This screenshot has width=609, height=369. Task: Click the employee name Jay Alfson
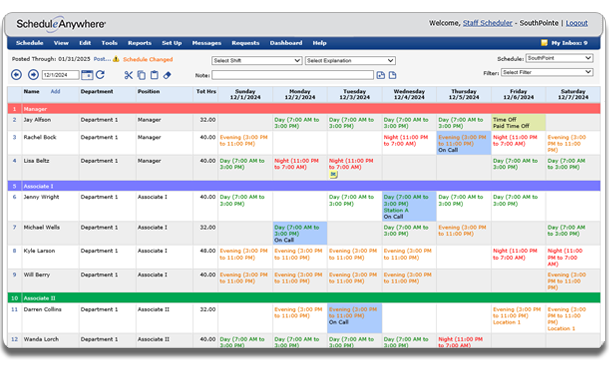click(x=37, y=120)
